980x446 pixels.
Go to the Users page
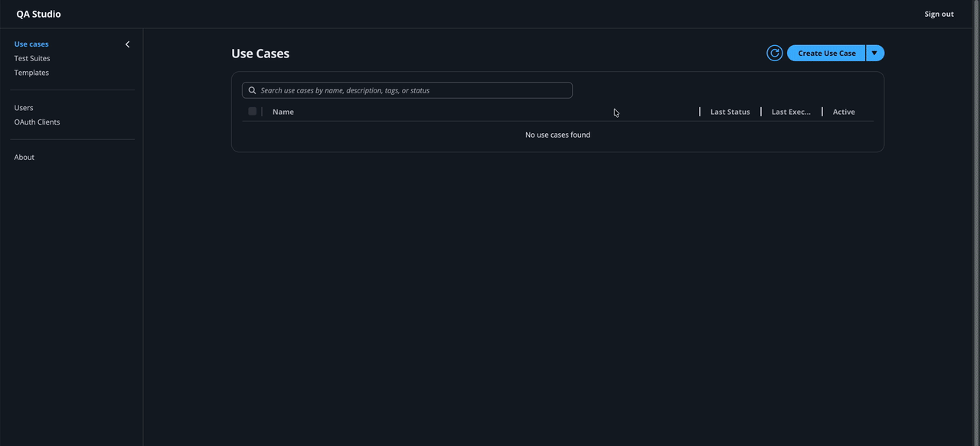point(24,106)
